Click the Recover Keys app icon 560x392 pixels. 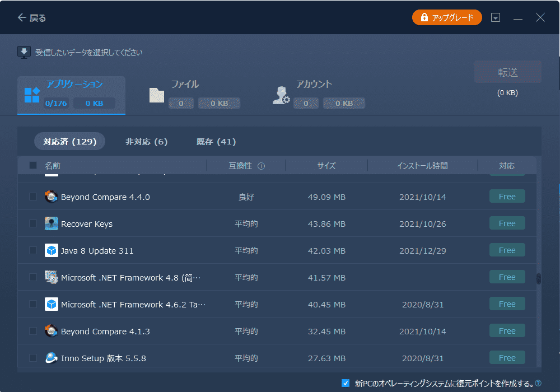point(52,223)
